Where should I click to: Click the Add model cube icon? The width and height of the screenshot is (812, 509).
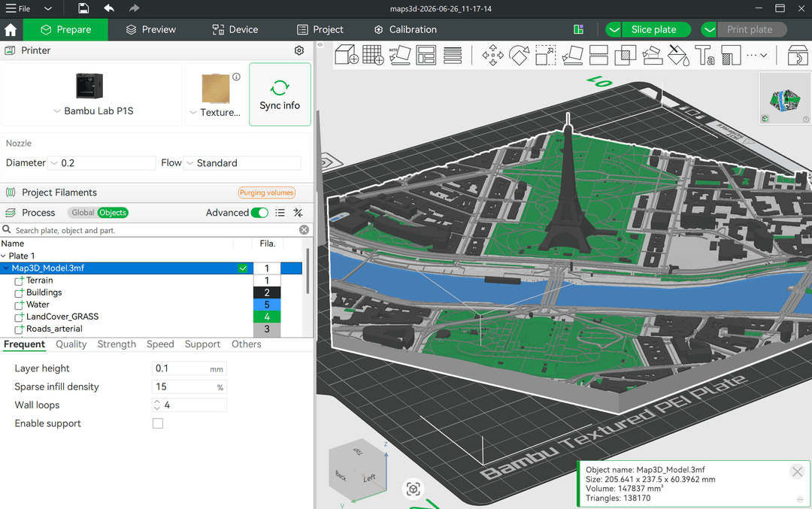(x=347, y=55)
